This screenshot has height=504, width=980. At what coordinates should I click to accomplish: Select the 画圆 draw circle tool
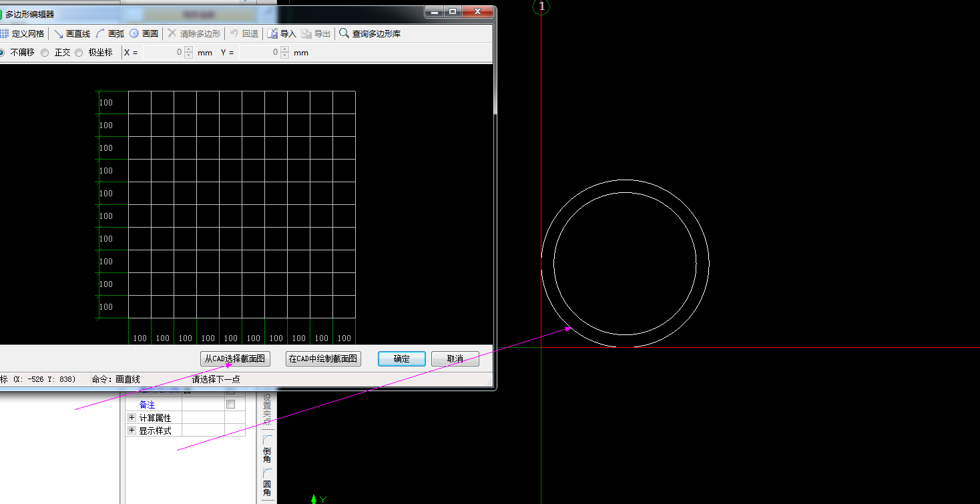[144, 33]
